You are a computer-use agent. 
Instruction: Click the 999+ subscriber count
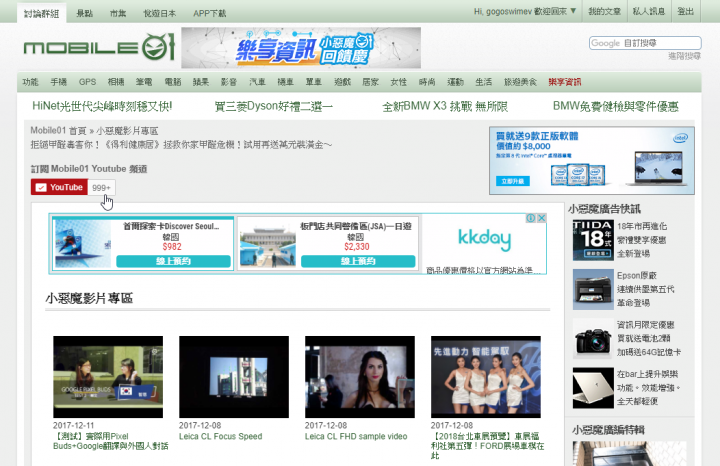click(x=101, y=188)
